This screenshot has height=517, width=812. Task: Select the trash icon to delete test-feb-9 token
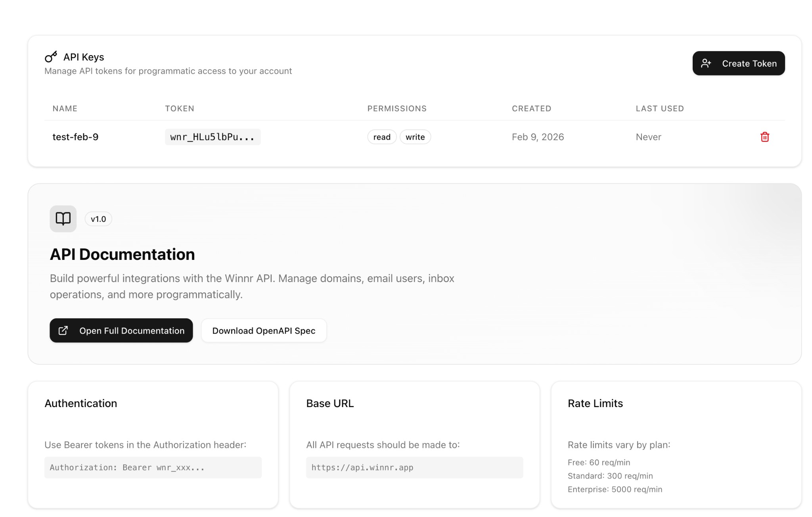765,137
